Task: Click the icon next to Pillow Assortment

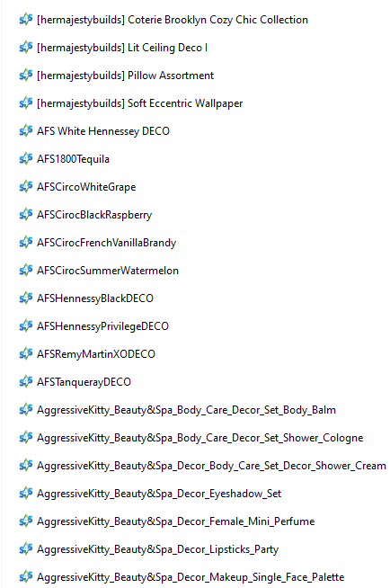Action: (x=26, y=75)
